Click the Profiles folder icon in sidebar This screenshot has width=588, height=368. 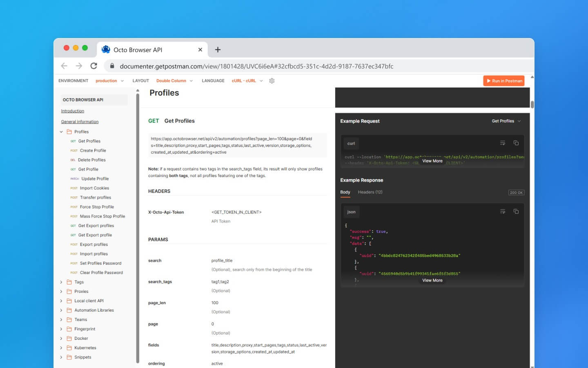69,132
